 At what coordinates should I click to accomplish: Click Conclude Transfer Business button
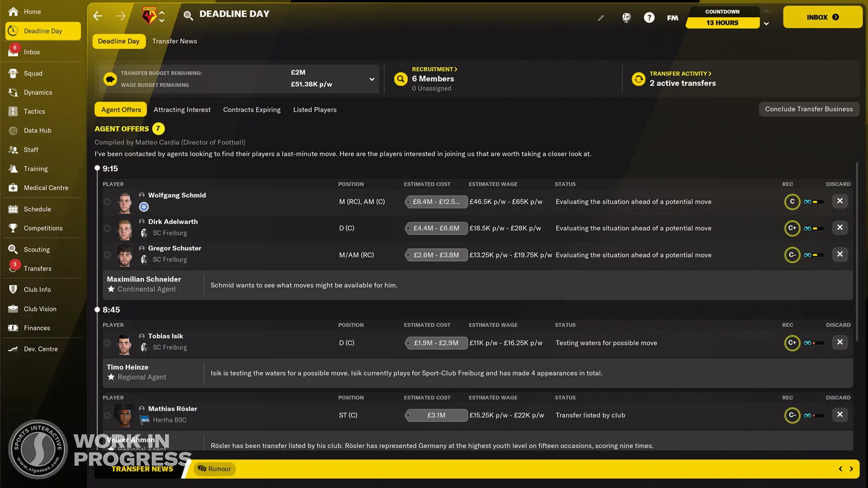[809, 109]
